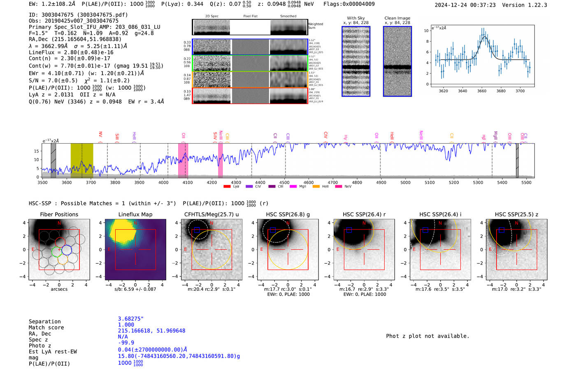The width and height of the screenshot is (576, 392).
Task: Click the yellow highlighted band in spectrum
Action: tap(82, 160)
